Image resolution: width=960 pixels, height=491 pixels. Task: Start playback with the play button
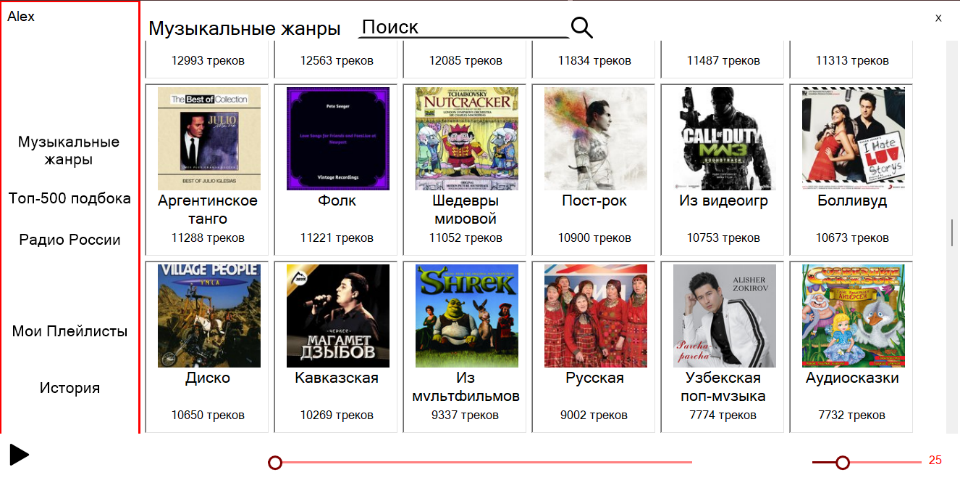[x=19, y=455]
